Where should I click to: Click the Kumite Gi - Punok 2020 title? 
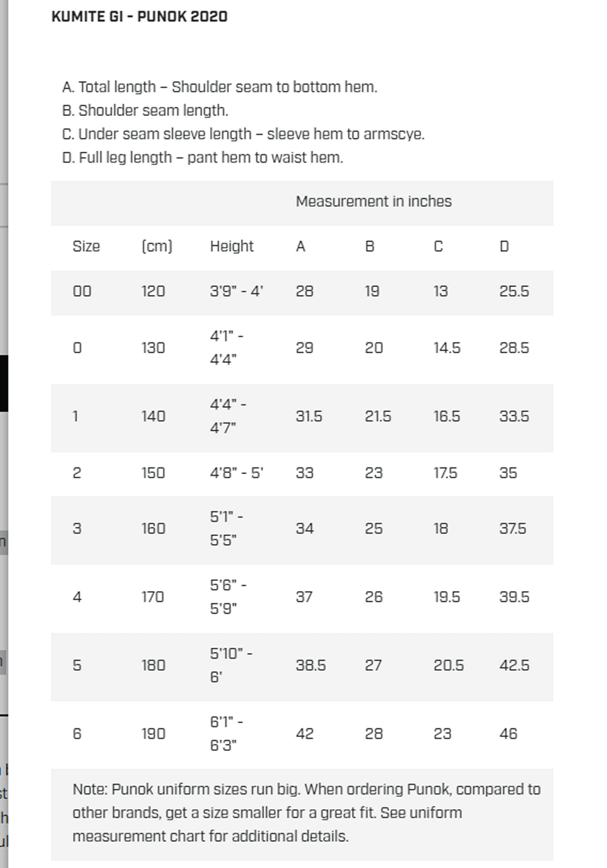coord(139,16)
